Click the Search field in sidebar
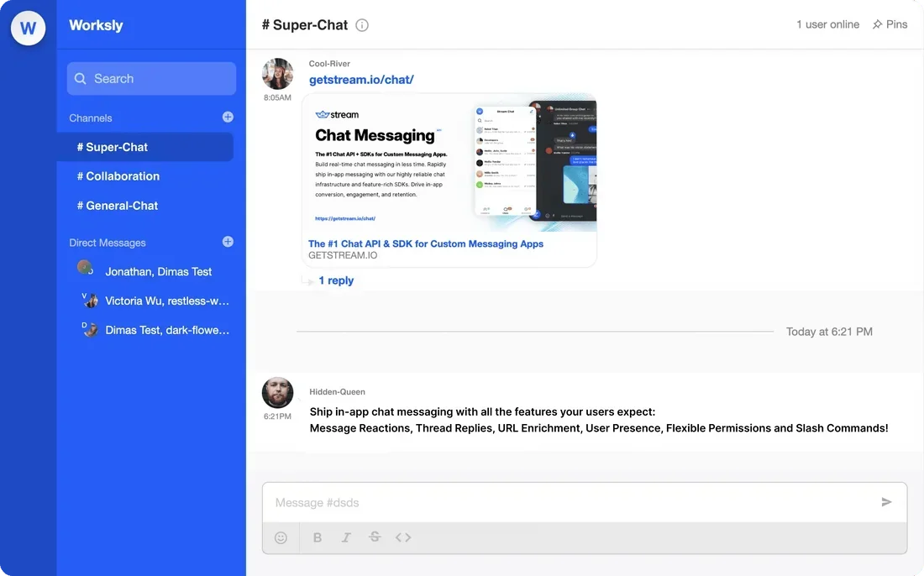This screenshot has height=576, width=924. [151, 78]
